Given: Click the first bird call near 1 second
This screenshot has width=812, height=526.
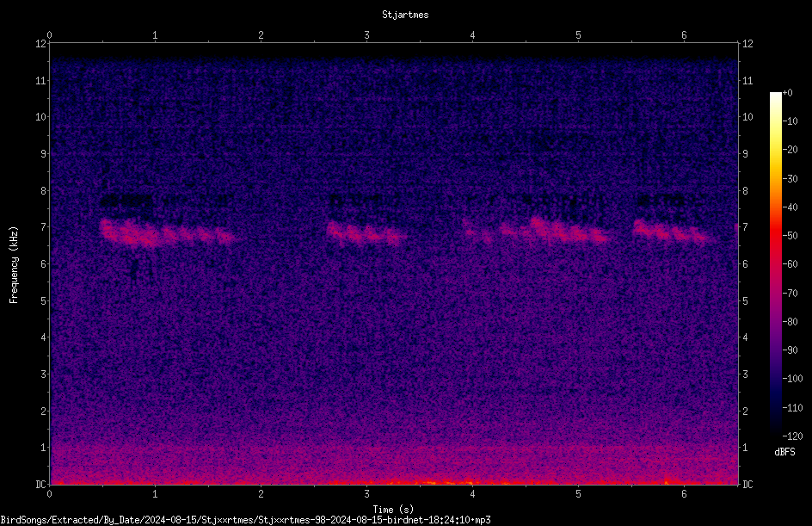Looking at the screenshot, I should pyautogui.click(x=166, y=232).
